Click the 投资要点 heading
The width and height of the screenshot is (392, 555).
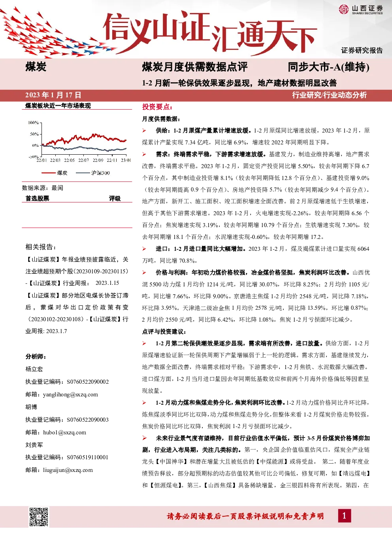tap(157, 107)
